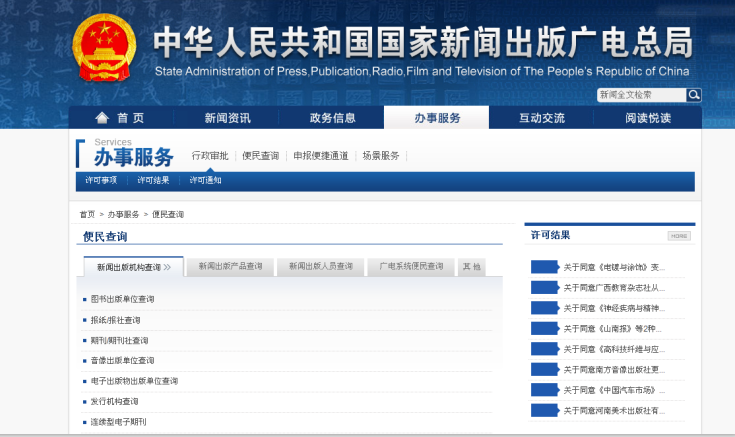Switch to the 新闻出版产品查询 tab

coord(230,266)
